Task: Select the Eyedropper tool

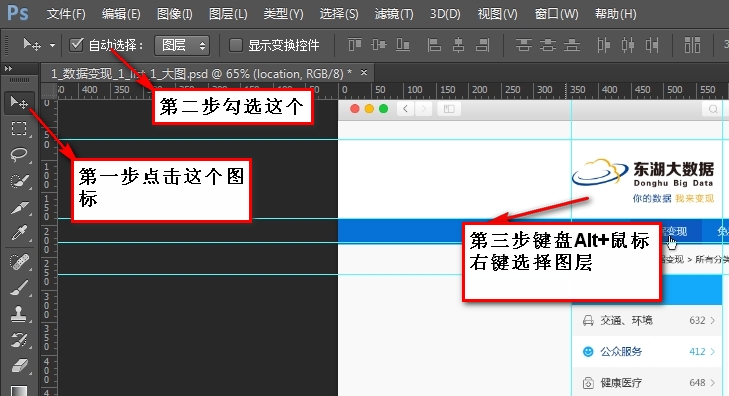Action: [x=19, y=232]
